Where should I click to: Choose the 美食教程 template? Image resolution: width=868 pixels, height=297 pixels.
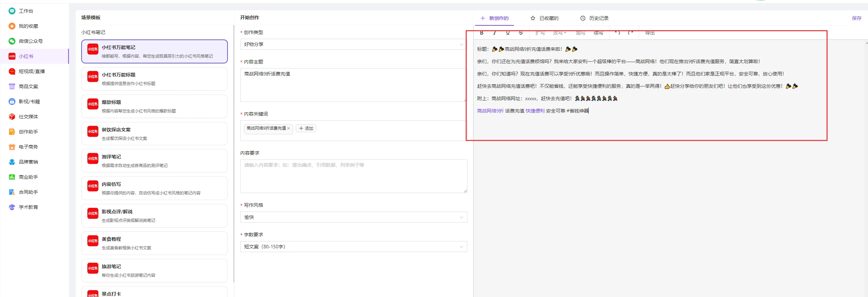[155, 243]
